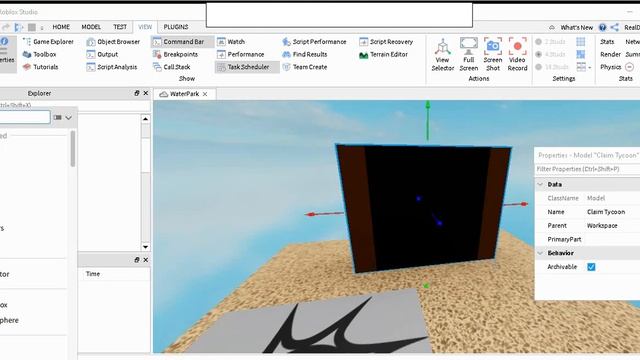
Task: Collapse the Behavior properties section
Action: 540,253
